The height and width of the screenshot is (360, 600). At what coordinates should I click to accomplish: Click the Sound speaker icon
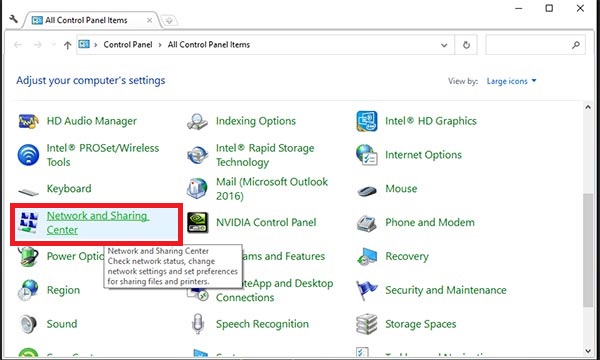28,324
